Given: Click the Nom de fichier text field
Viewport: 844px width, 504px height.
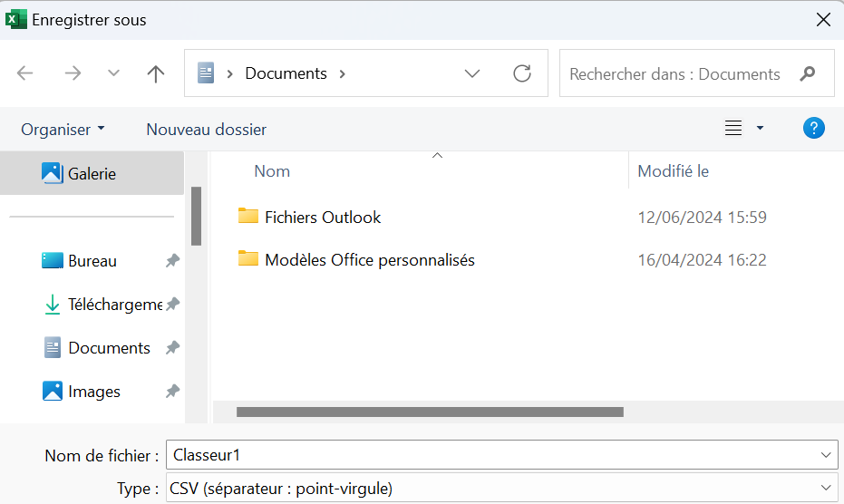Looking at the screenshot, I should tap(490, 455).
